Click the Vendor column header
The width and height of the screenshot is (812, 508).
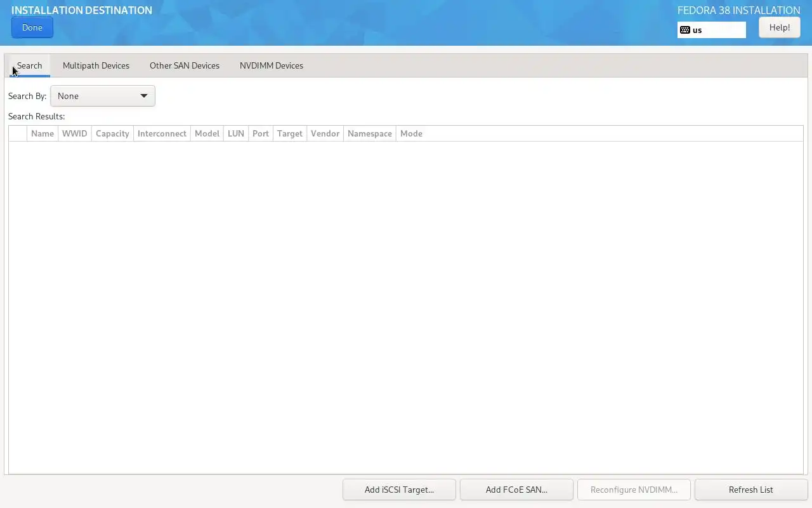pyautogui.click(x=325, y=133)
